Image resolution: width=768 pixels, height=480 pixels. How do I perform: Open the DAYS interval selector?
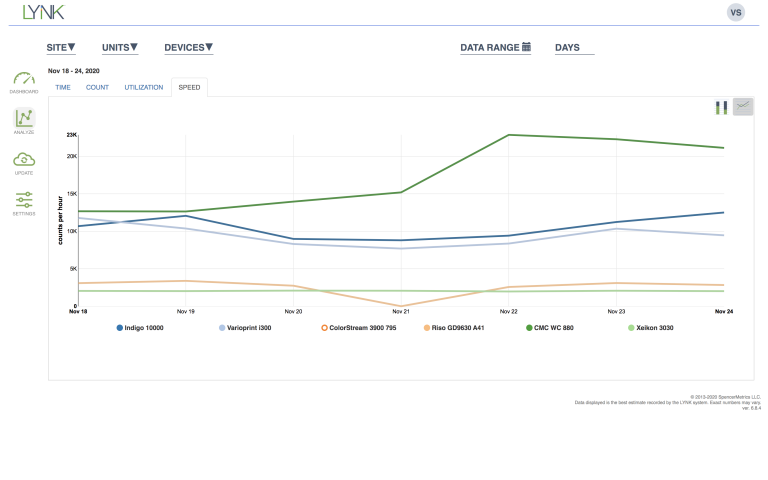point(574,48)
